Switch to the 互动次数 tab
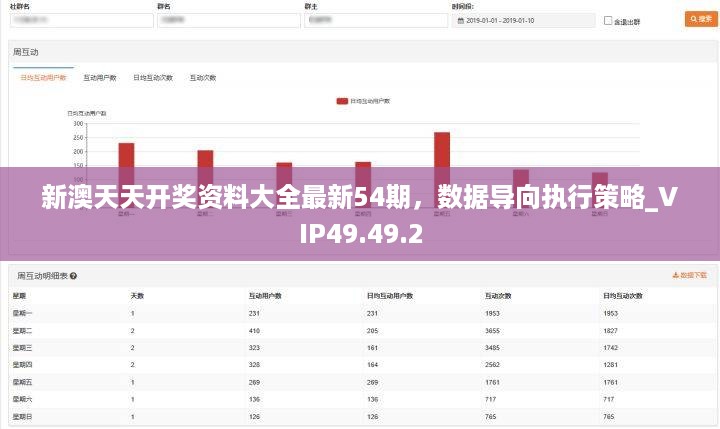The width and height of the screenshot is (720, 429). pyautogui.click(x=203, y=77)
